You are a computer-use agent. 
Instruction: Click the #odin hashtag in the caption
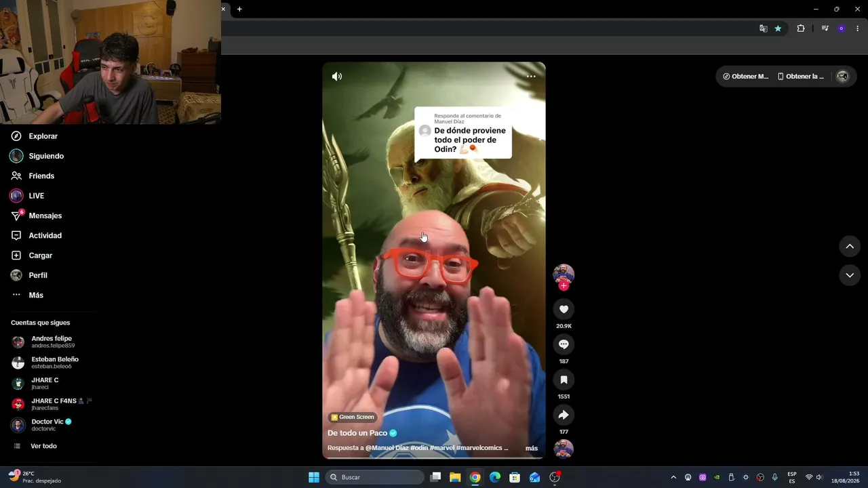point(418,448)
